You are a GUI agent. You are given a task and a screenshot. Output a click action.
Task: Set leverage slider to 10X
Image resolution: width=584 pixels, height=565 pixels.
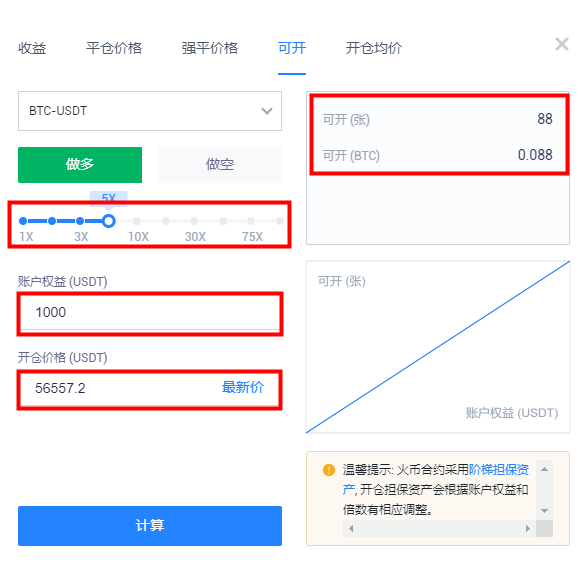click(137, 221)
